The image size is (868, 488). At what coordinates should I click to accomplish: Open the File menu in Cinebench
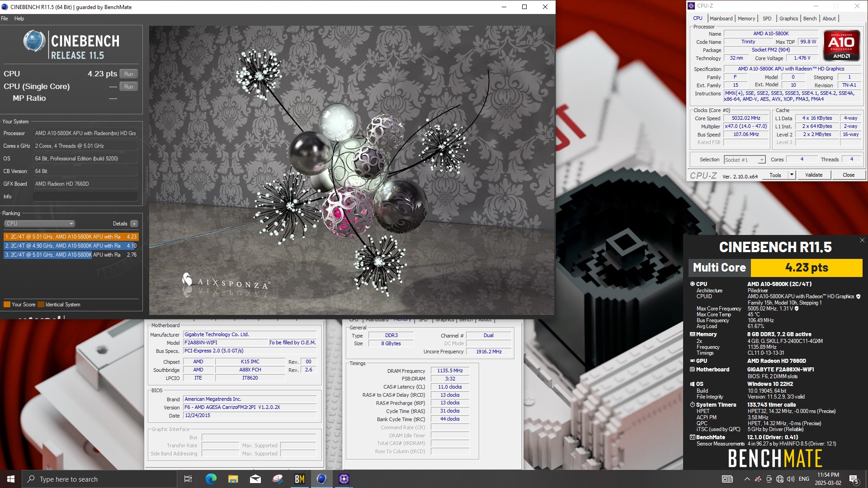[x=5, y=19]
